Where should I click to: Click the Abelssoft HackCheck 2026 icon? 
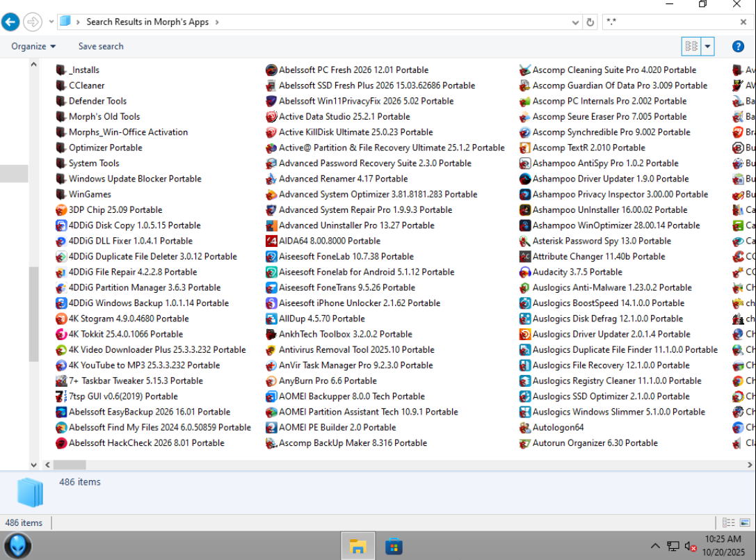tap(61, 443)
